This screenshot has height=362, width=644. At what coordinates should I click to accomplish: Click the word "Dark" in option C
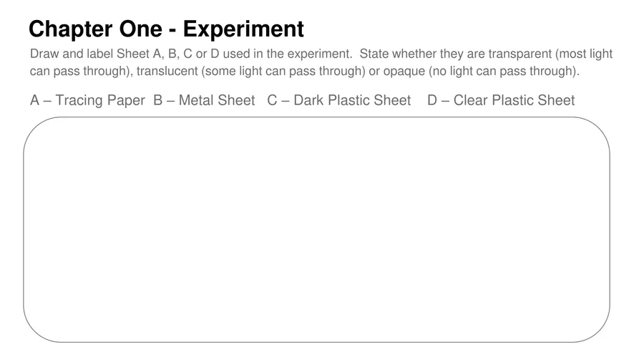pyautogui.click(x=309, y=100)
